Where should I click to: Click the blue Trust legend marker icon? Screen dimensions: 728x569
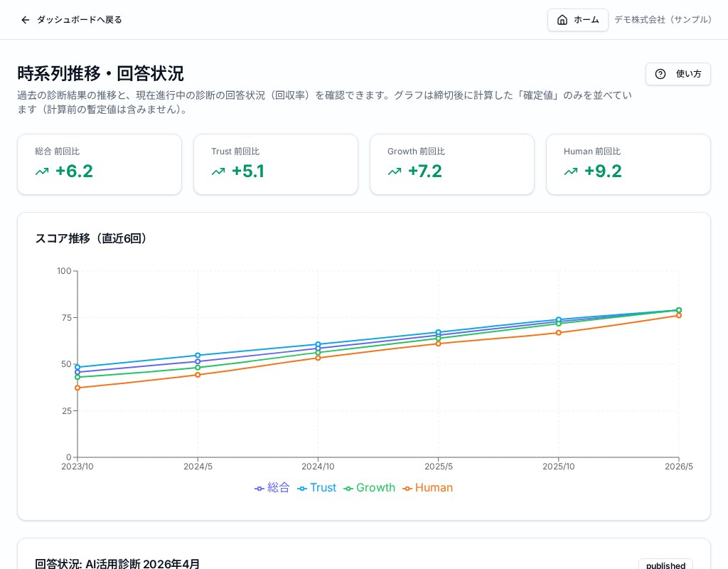click(x=302, y=489)
